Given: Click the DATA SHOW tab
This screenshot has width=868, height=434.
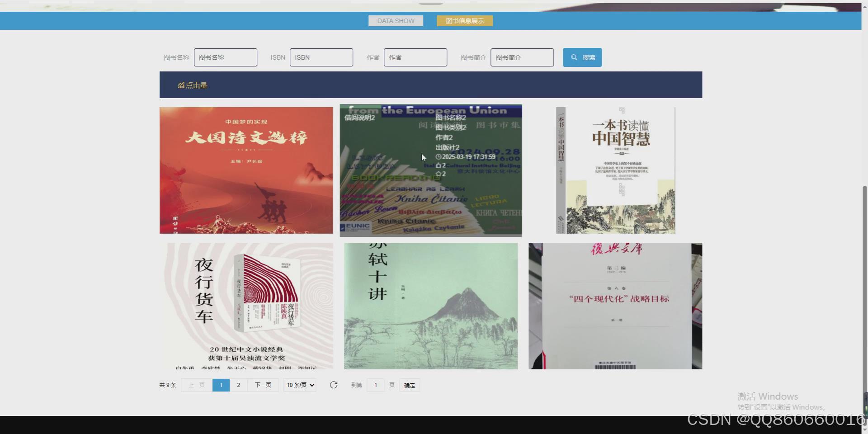Looking at the screenshot, I should [x=396, y=21].
